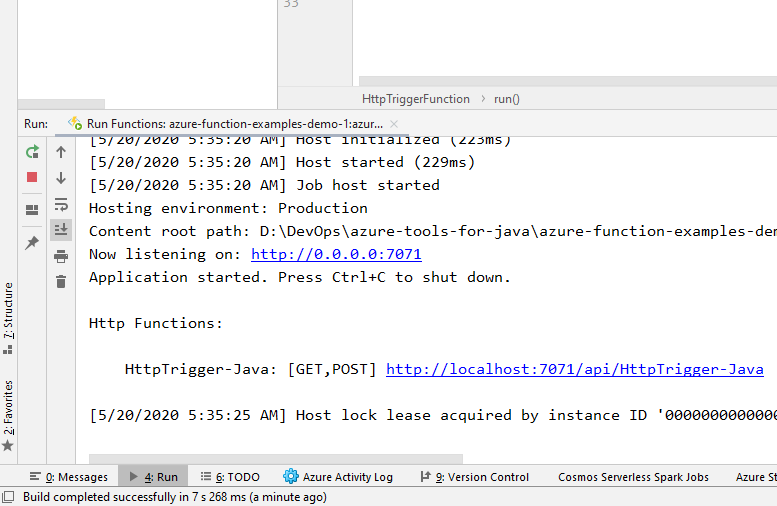
Task: Click run() breadcrumb item
Action: click(506, 99)
